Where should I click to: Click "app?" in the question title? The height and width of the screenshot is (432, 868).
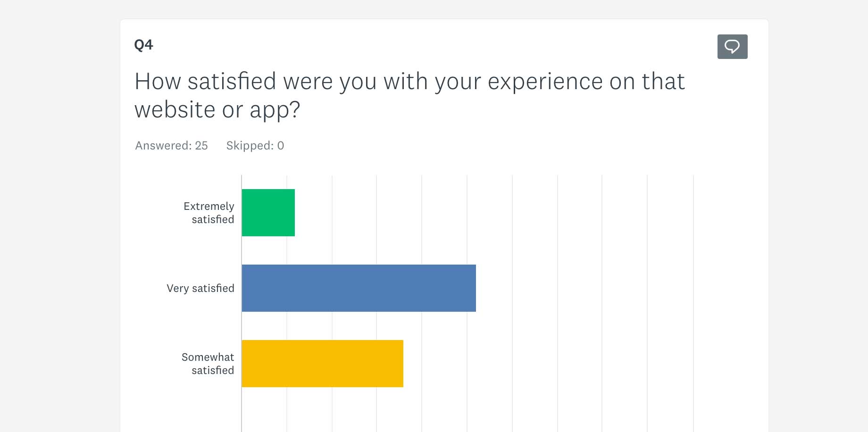275,110
